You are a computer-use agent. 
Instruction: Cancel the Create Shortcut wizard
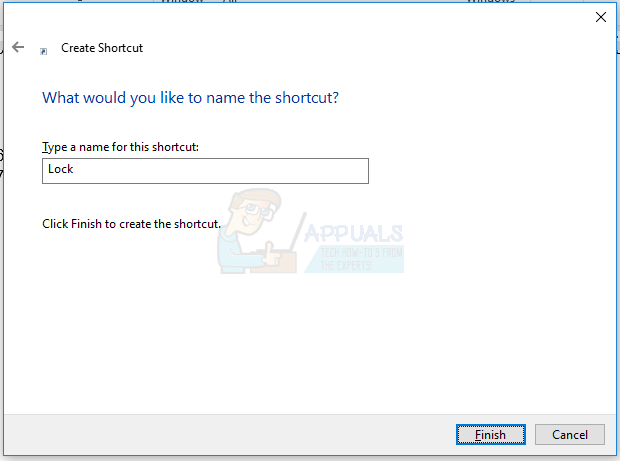570,435
